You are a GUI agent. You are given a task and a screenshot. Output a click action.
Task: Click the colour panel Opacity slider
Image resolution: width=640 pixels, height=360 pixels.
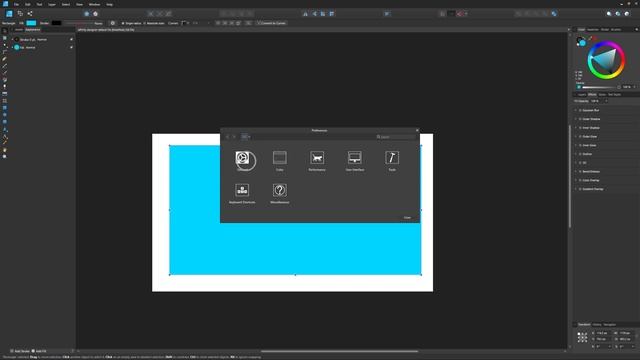click(599, 87)
